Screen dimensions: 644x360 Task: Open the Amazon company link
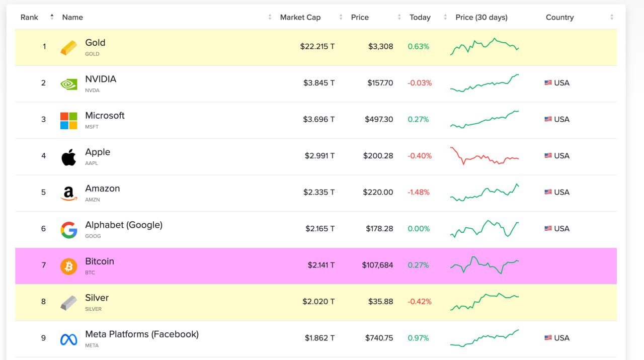tap(103, 189)
